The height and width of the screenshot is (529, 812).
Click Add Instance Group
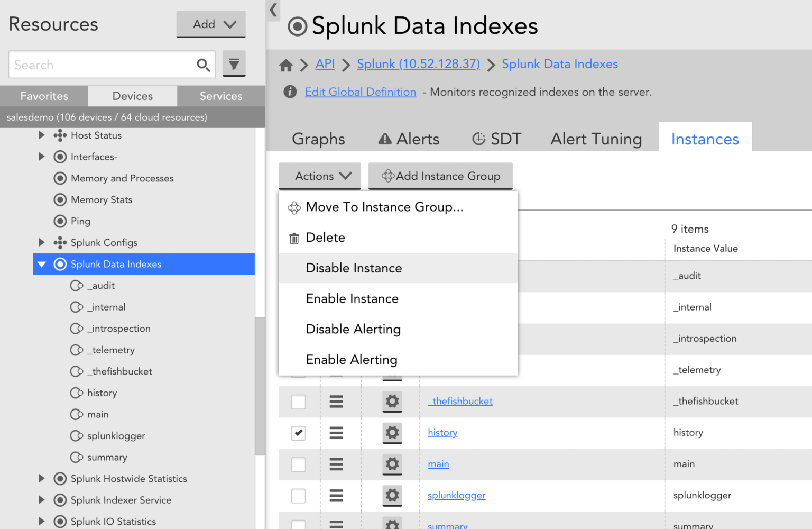click(x=440, y=176)
